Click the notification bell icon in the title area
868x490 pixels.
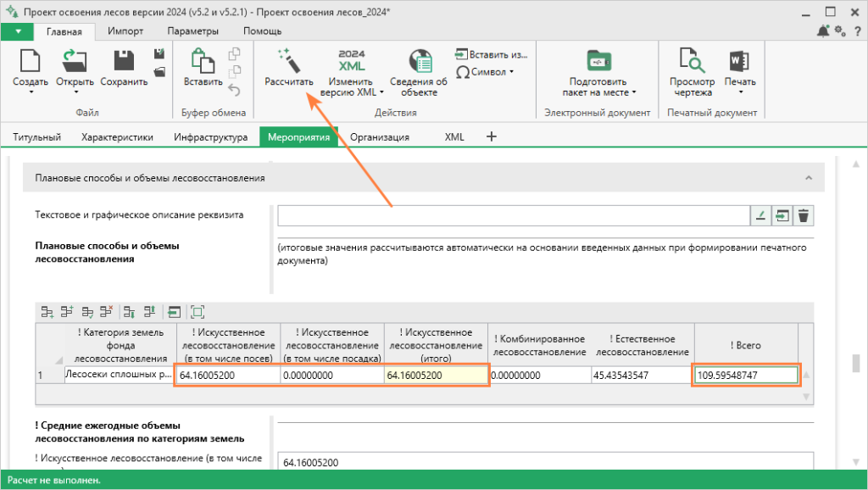[x=823, y=31]
